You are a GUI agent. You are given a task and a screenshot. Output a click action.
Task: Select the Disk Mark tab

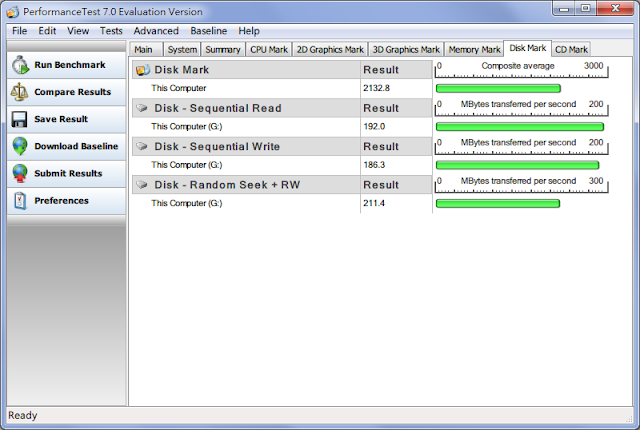528,48
